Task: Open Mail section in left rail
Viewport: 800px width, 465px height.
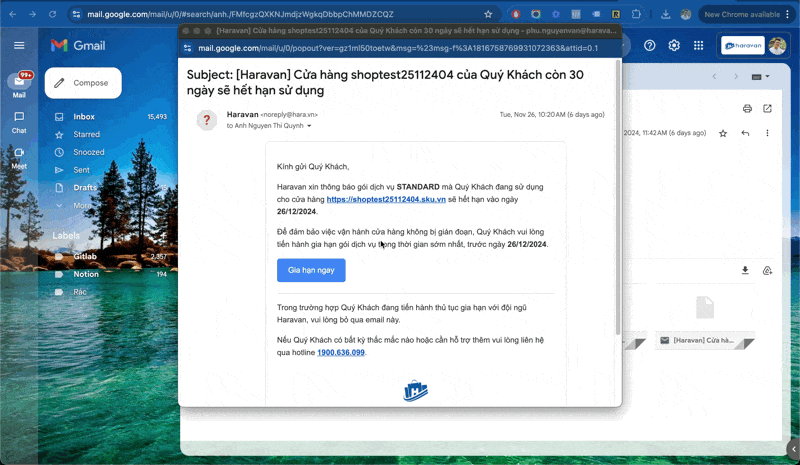Action: pyautogui.click(x=19, y=85)
